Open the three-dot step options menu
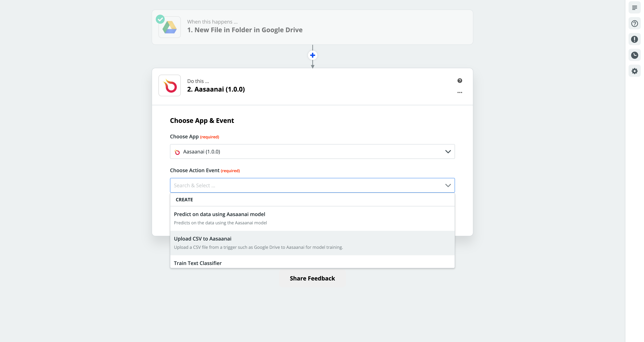 point(460,92)
